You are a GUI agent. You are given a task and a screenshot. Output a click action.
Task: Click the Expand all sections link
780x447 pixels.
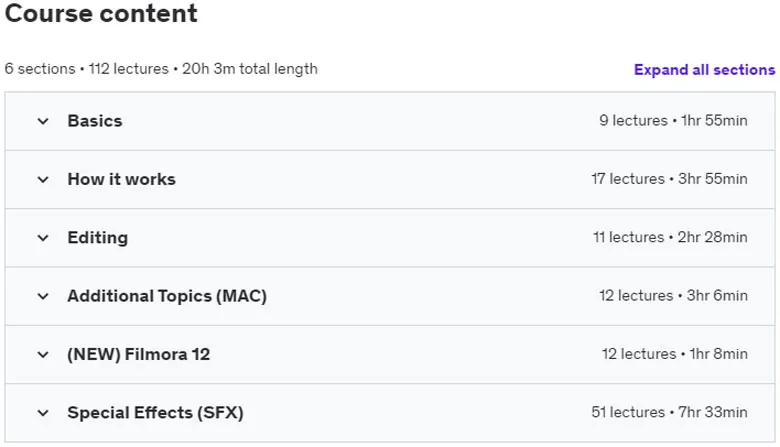[x=704, y=70]
